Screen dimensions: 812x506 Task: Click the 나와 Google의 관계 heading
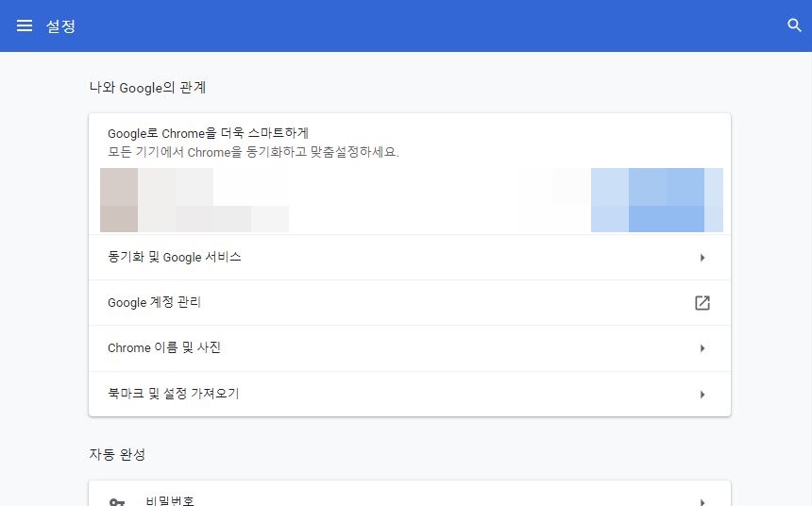click(x=147, y=88)
